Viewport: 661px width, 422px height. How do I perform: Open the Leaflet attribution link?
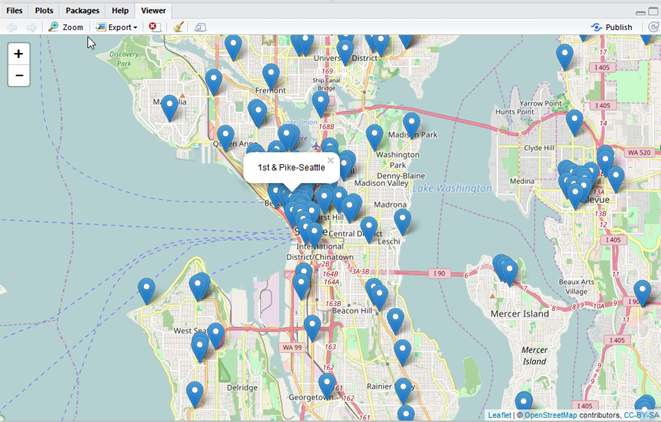499,415
